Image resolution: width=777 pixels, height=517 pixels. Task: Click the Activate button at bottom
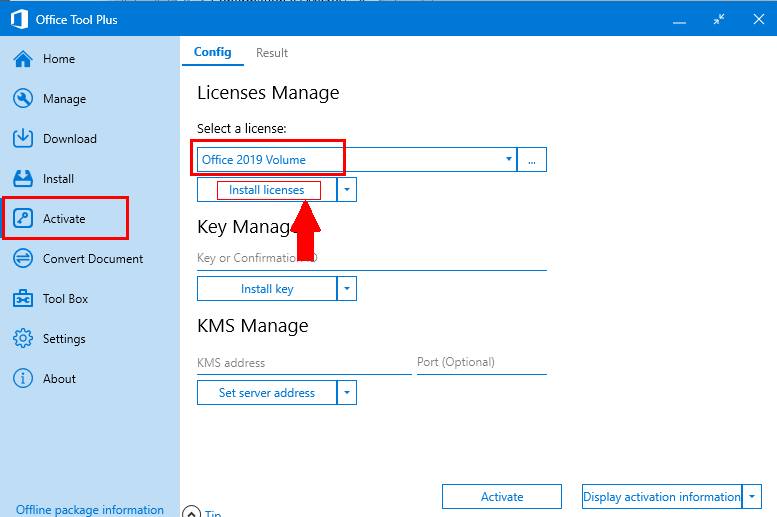(x=501, y=497)
